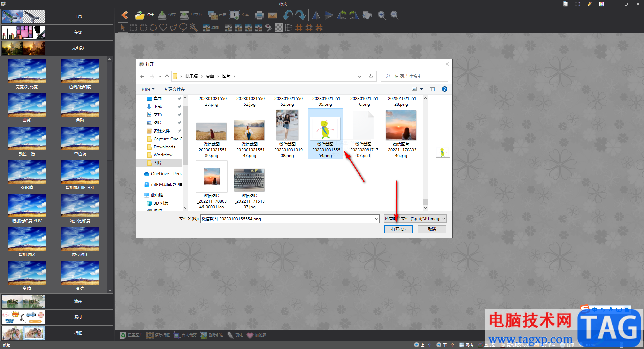644x349 pixels.
Task: Open the 美容 beauty panel tab
Action: (x=57, y=32)
